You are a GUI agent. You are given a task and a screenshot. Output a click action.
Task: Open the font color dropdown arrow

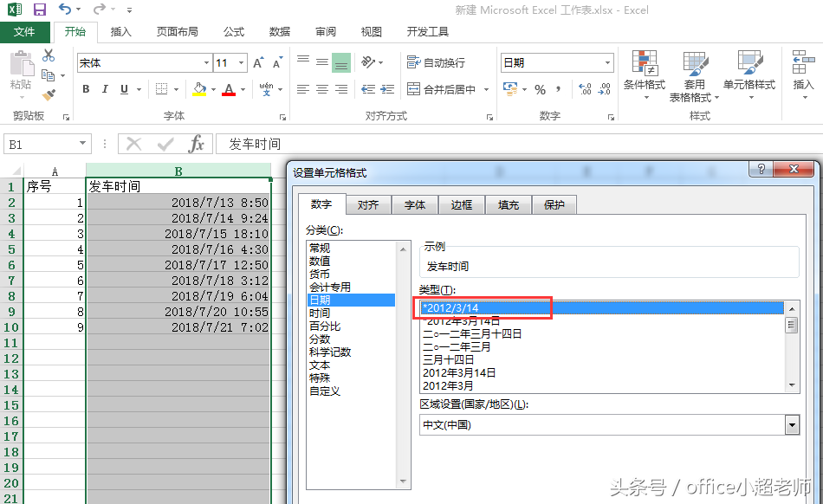pos(243,90)
